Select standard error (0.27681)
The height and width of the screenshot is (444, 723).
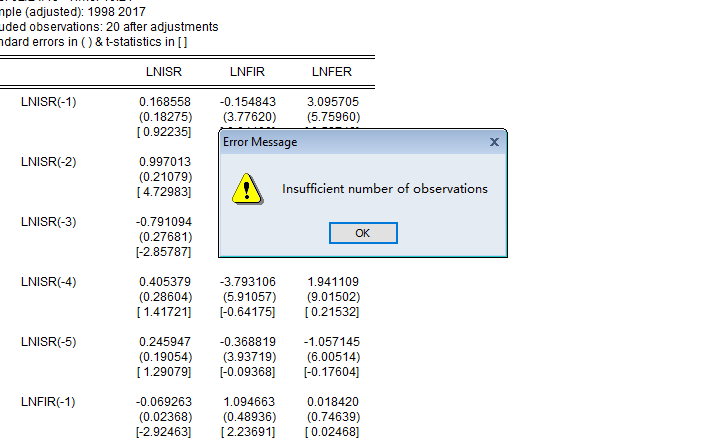click(x=165, y=237)
